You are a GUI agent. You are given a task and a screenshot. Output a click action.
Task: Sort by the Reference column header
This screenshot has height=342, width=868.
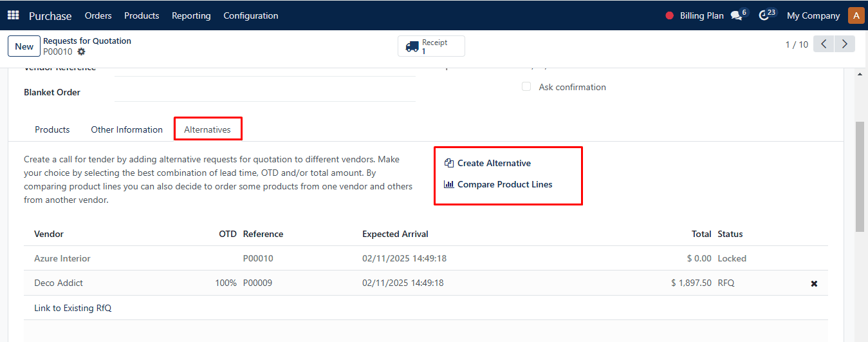(x=263, y=234)
